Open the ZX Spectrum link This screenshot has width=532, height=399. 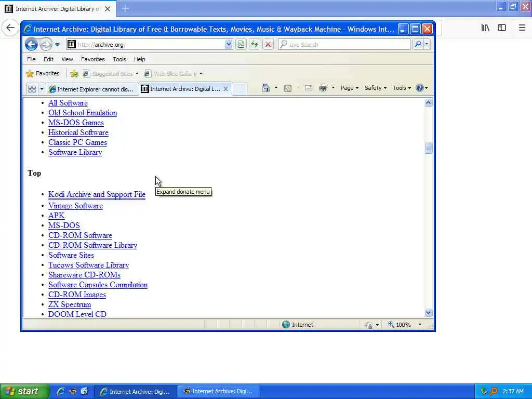tap(70, 304)
